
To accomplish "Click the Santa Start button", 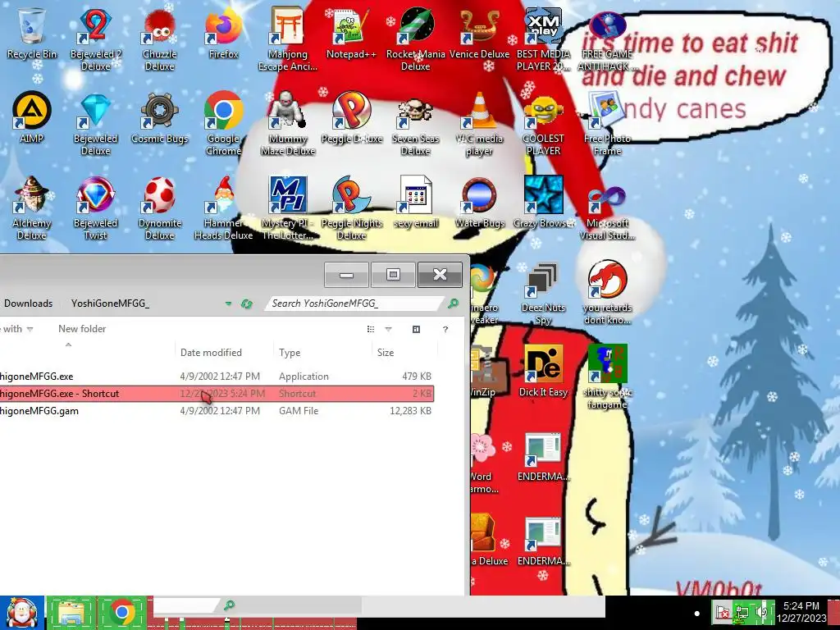I will [x=22, y=613].
